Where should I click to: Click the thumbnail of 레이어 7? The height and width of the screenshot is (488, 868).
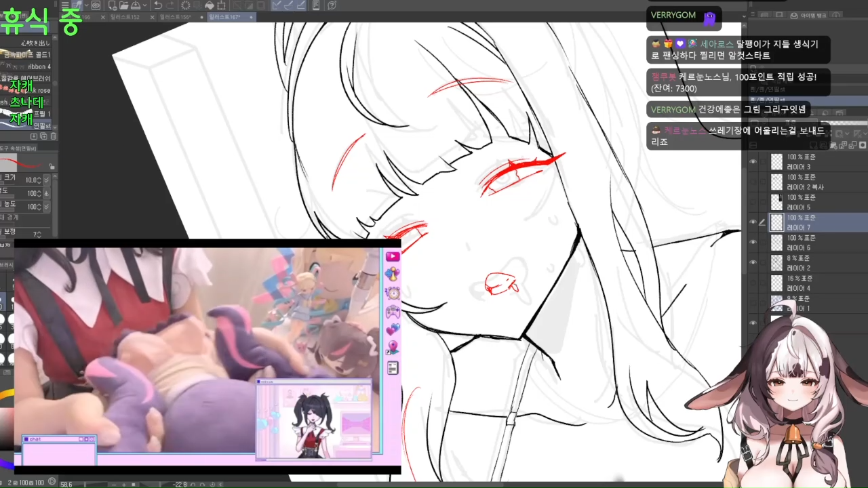(x=777, y=222)
